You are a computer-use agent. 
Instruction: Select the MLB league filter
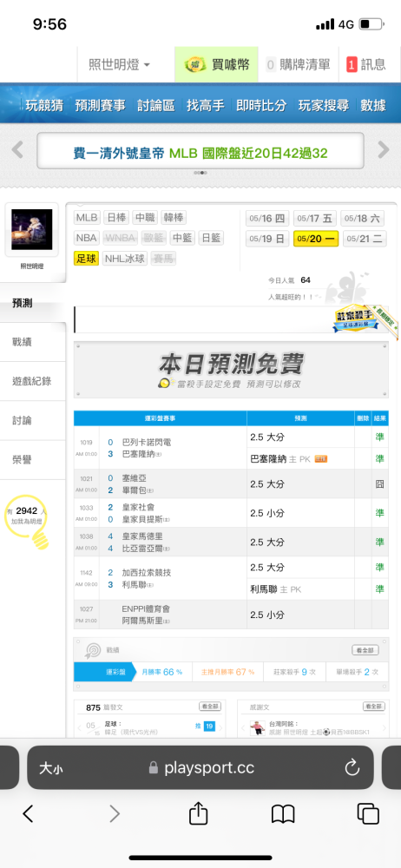pos(87,218)
